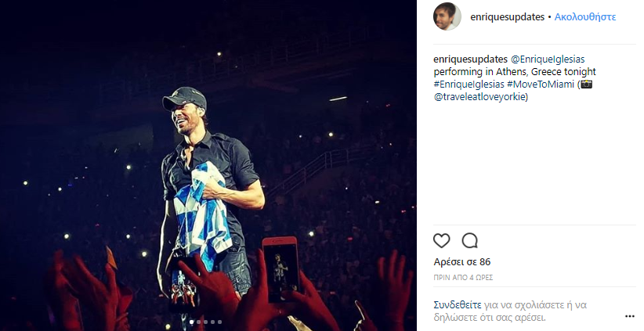Select the fourth carousel dot indicator
Screen dimensions: 644x331
click(213, 322)
